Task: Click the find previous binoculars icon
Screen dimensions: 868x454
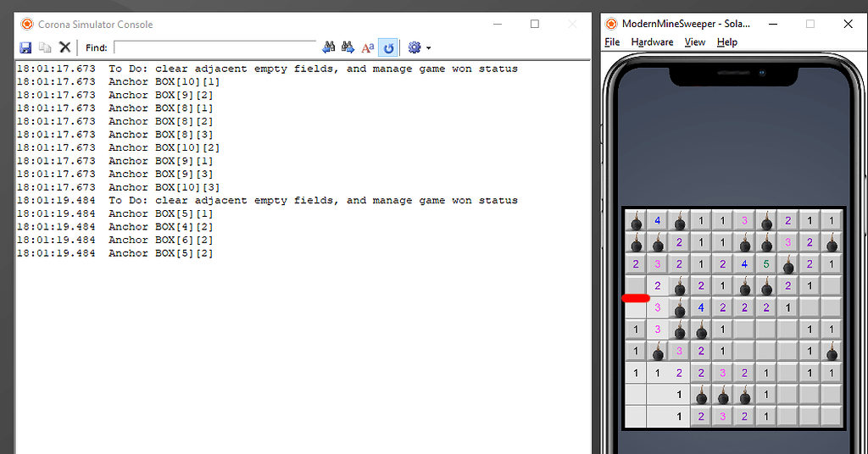Action: pyautogui.click(x=329, y=47)
